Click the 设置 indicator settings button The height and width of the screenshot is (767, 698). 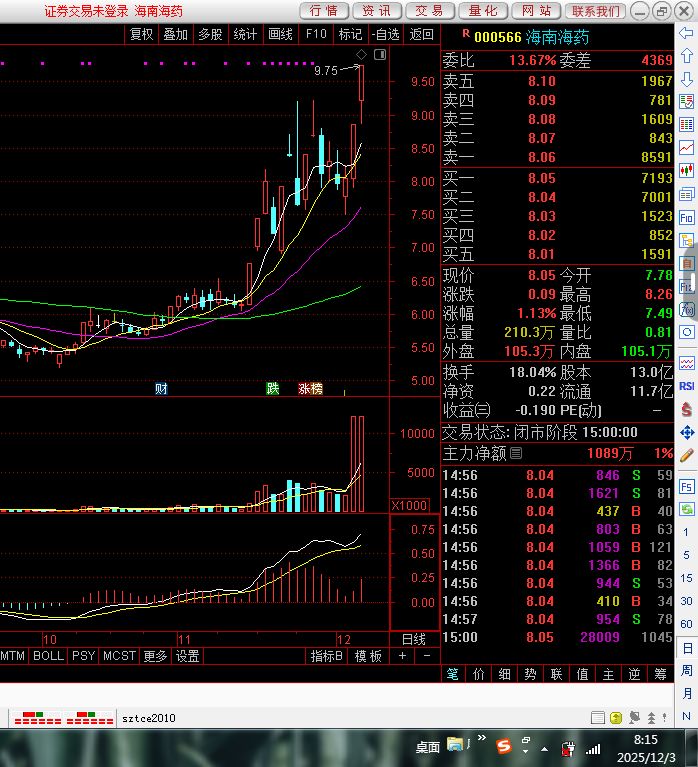(187, 656)
